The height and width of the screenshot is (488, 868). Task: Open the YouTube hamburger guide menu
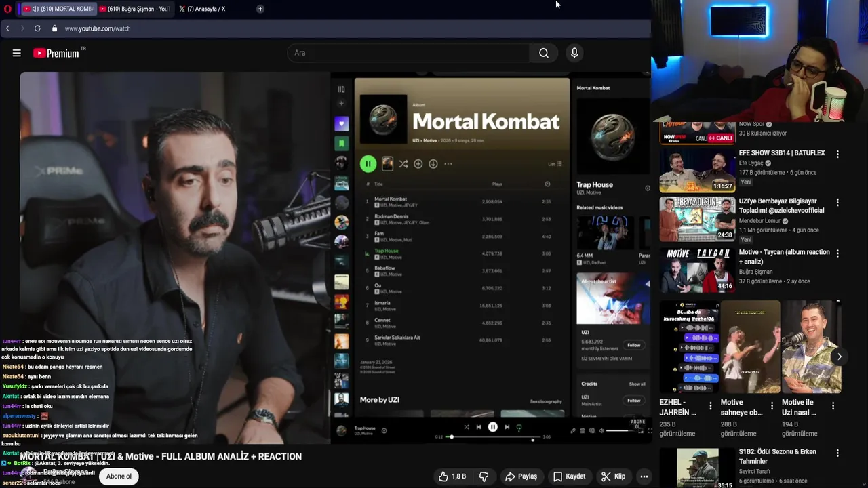point(16,53)
